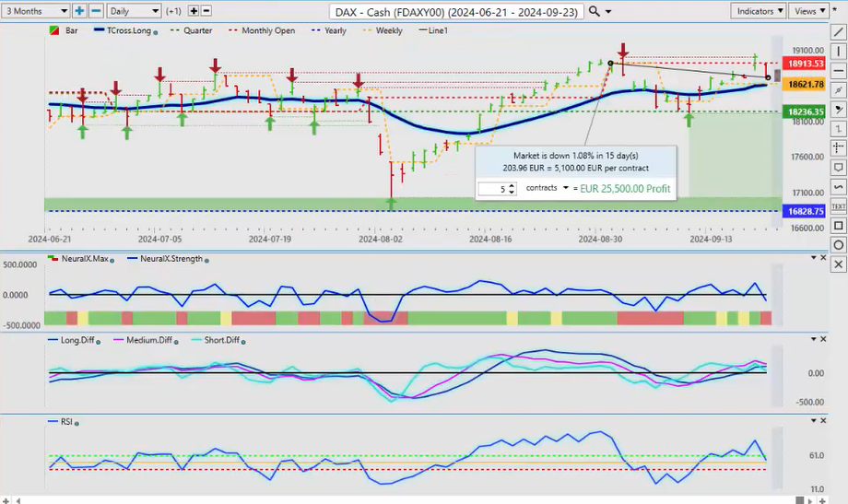
Task: Click the blue plus zoom-in button
Action: coord(79,11)
